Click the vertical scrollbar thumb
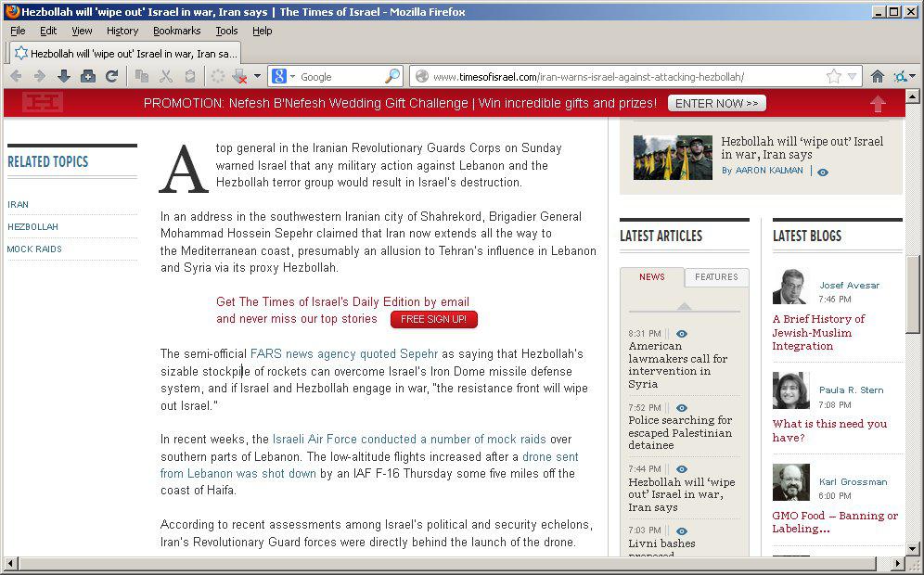Screen dimensions: 924x575 coord(912,295)
